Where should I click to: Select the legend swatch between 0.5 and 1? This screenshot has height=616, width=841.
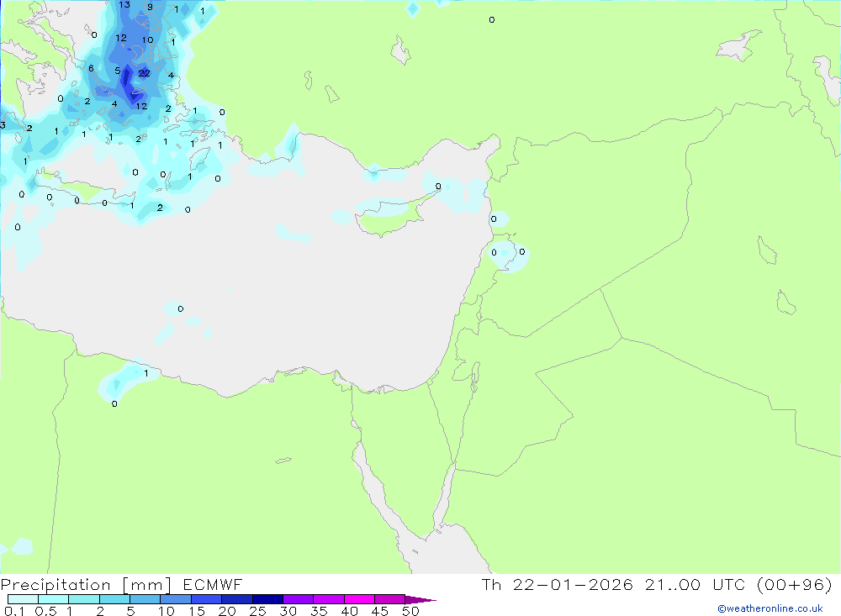click(53, 599)
